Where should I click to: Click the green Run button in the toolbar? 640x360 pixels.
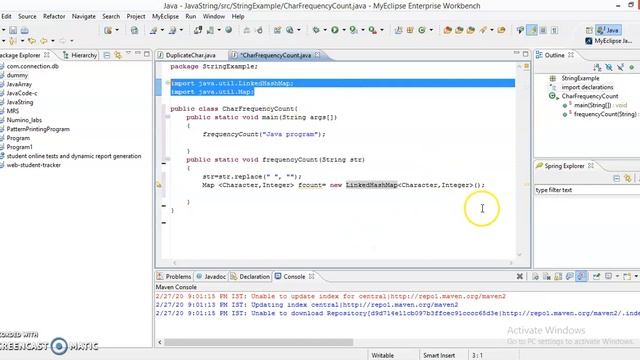coord(335,30)
